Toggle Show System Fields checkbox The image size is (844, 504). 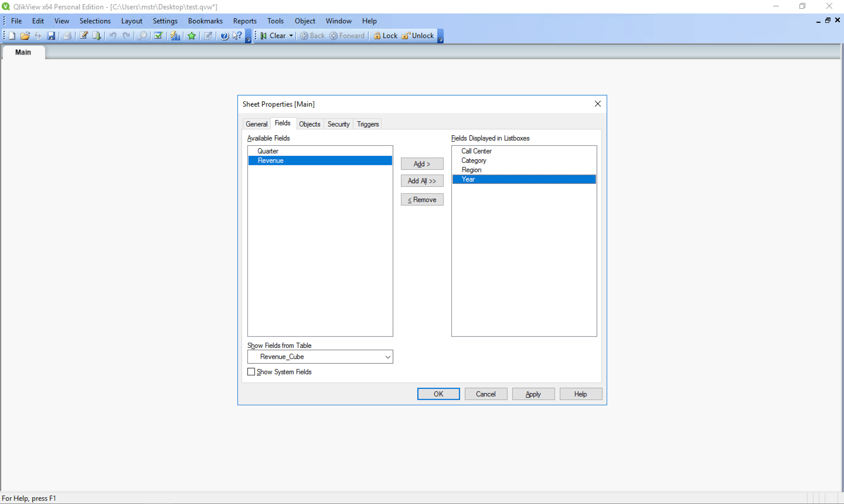click(251, 371)
